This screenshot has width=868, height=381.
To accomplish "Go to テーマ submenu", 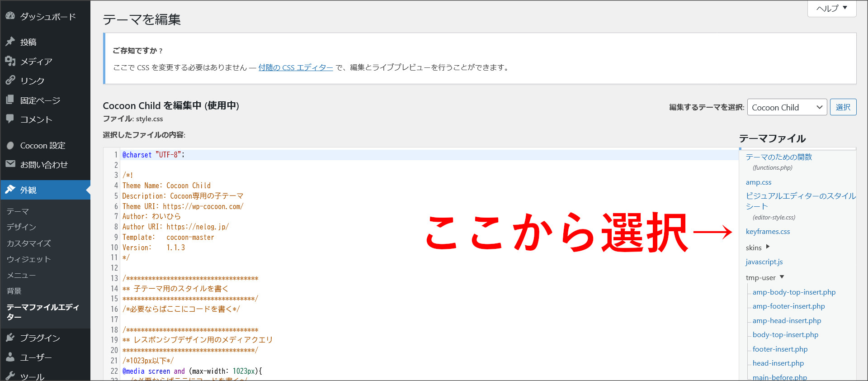I will pos(18,211).
